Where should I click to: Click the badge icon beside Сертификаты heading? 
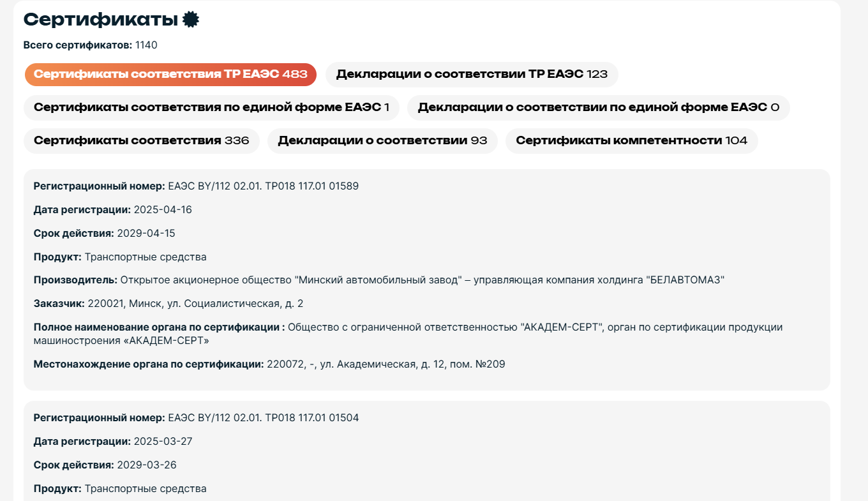coord(191,20)
